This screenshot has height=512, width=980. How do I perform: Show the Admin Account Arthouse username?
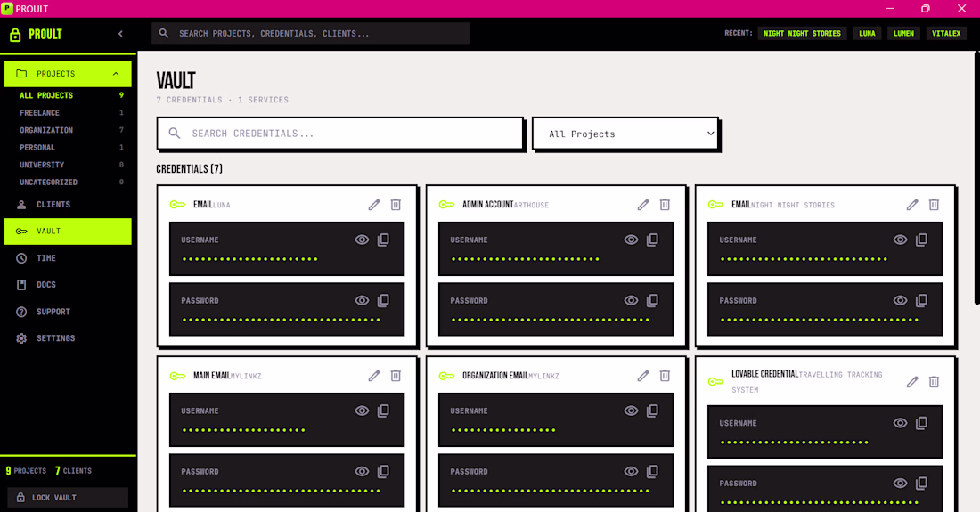pyautogui.click(x=632, y=240)
